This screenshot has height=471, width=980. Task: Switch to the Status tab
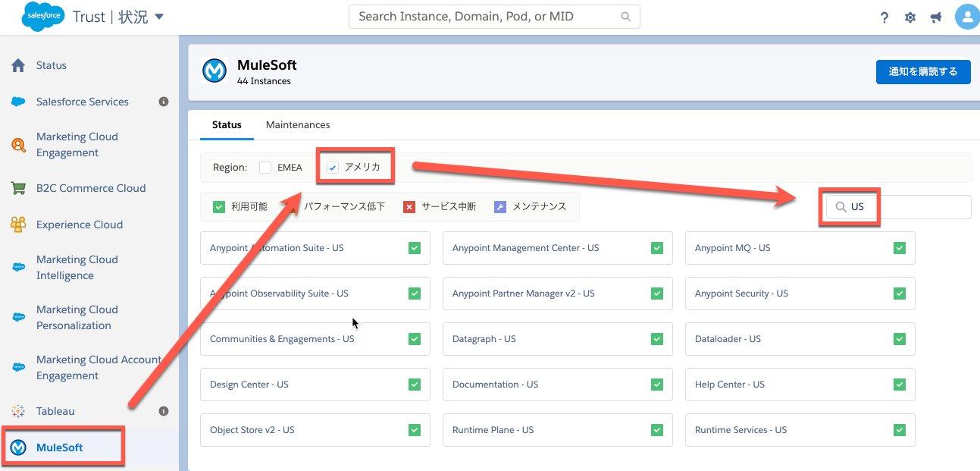[227, 124]
